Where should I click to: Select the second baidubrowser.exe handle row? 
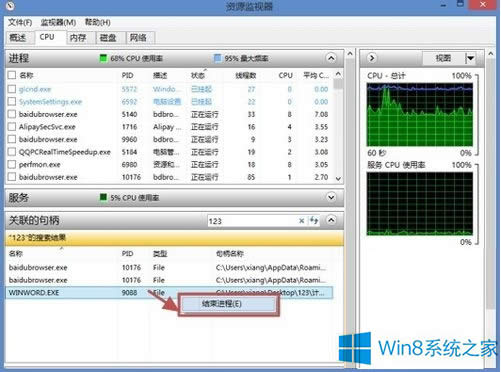169,280
